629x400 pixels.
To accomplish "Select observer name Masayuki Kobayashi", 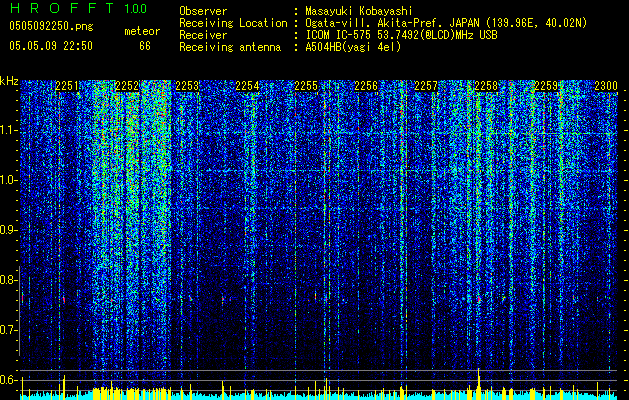I will point(358,12).
